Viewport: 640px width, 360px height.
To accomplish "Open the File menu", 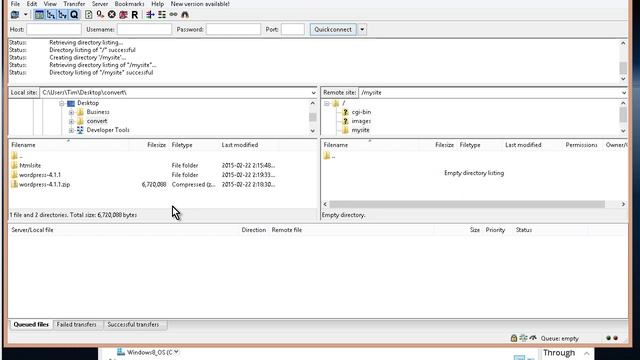I will [x=15, y=4].
